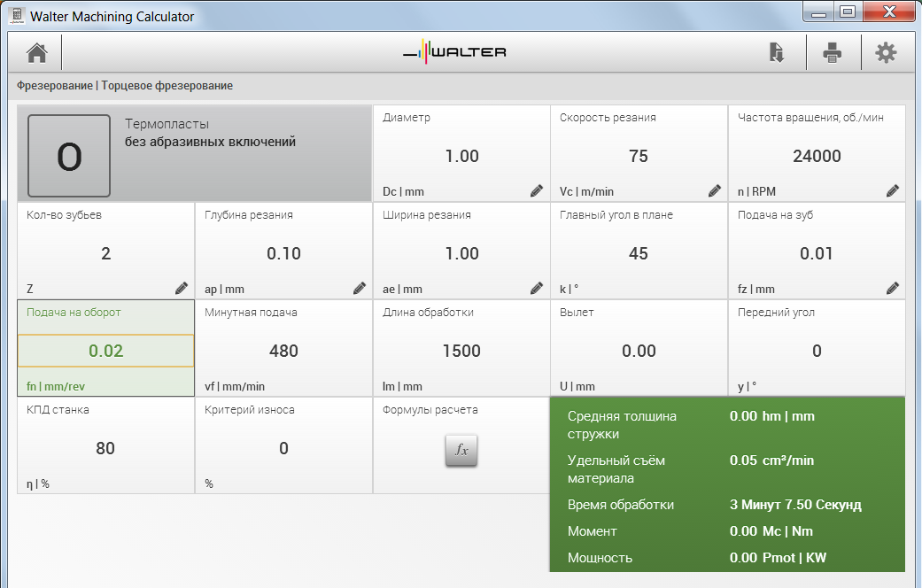
Task: Click the Ширина резания value 1.00
Action: pyautogui.click(x=461, y=253)
